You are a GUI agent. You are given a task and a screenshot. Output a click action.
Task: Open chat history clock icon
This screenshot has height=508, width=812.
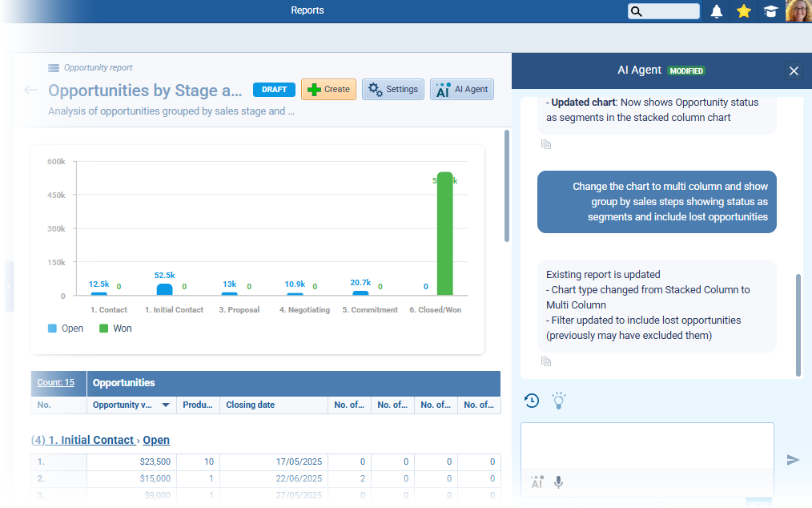532,401
